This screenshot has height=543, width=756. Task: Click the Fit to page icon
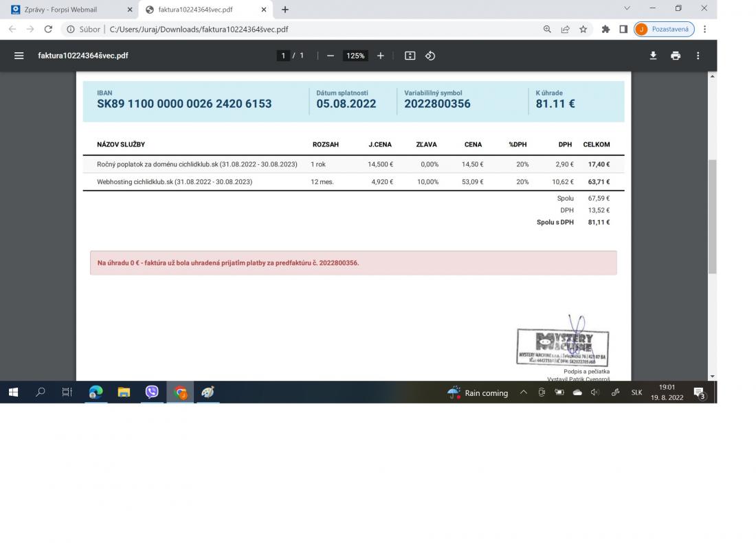click(410, 56)
